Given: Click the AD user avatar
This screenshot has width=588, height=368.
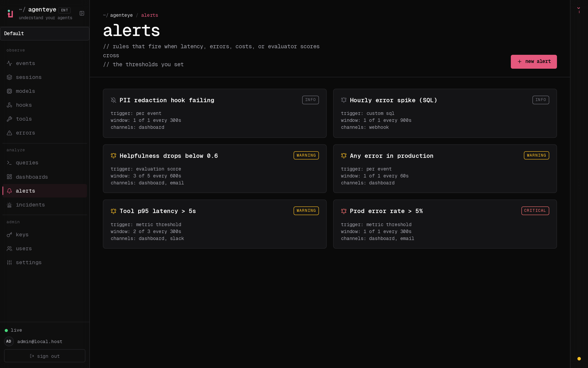Looking at the screenshot, I should (x=9, y=341).
